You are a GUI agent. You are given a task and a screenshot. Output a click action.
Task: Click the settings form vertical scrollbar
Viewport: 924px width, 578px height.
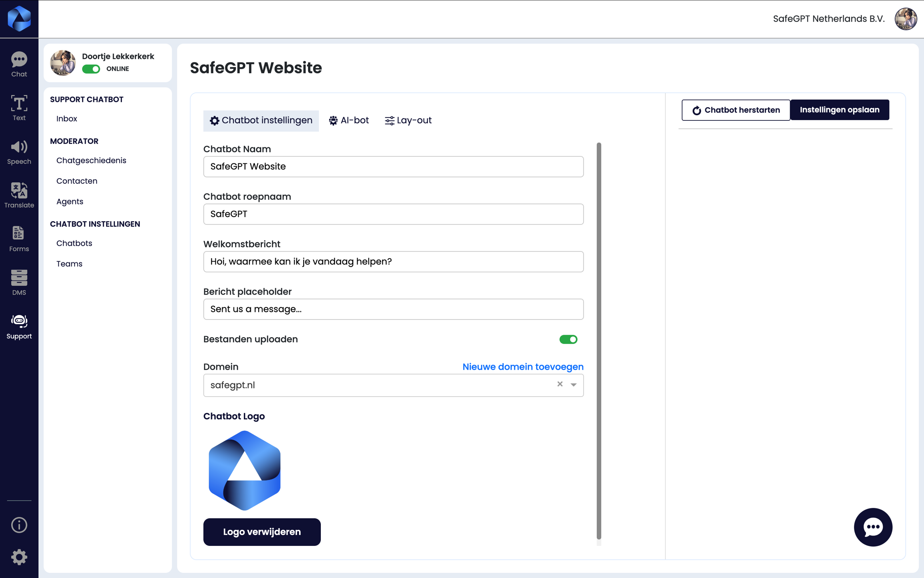(x=599, y=341)
